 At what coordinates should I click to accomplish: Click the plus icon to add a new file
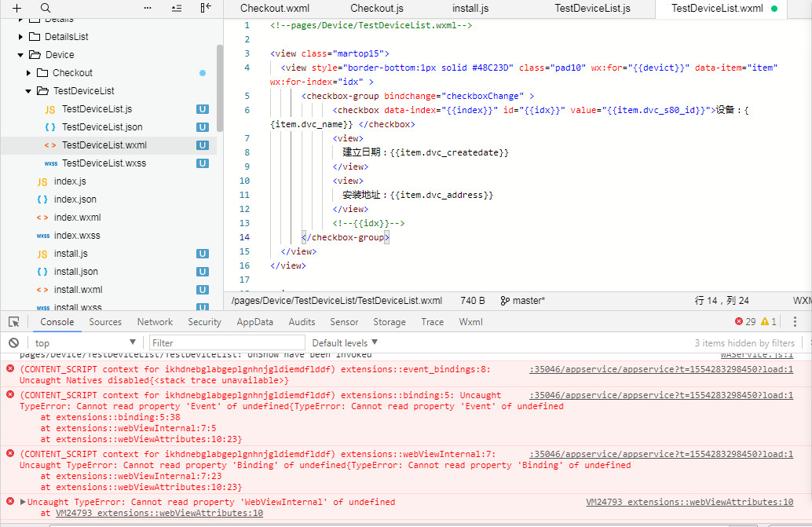click(16, 8)
